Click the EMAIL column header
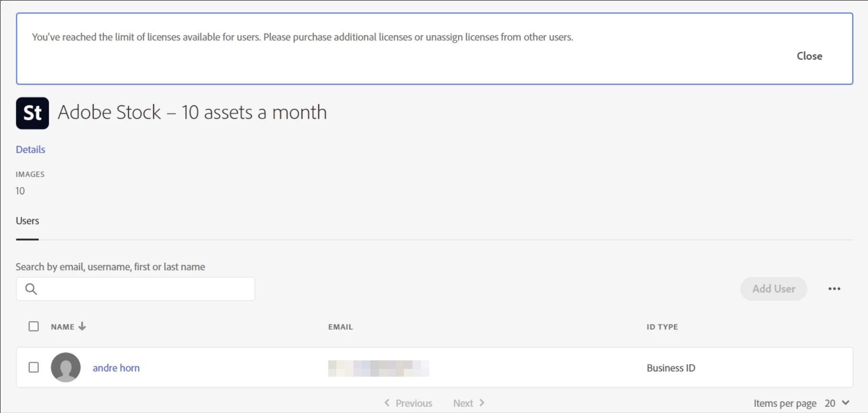868x413 pixels. 340,327
